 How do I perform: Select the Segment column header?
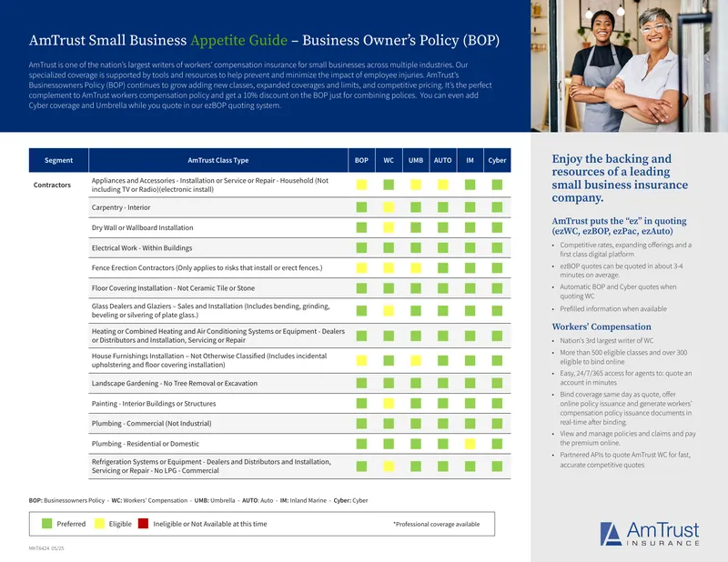[58, 160]
